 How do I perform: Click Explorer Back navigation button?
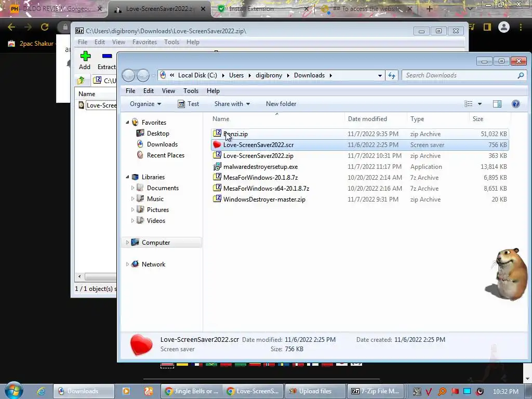click(129, 75)
